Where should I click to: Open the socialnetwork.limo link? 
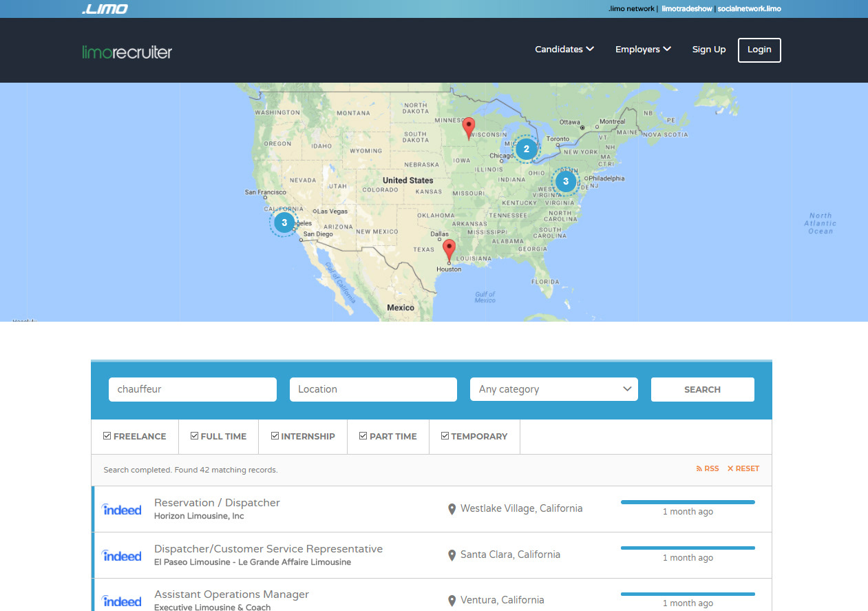coord(749,9)
